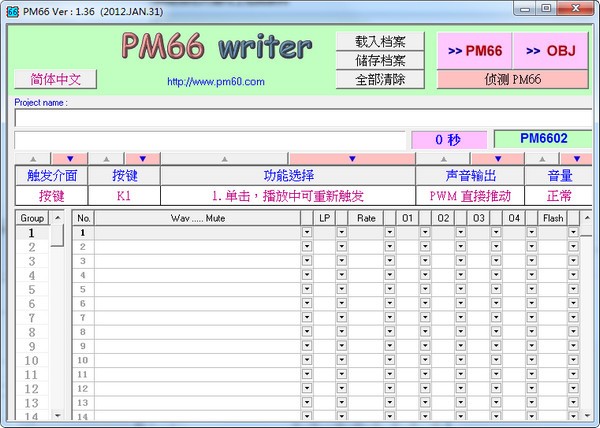This screenshot has height=428, width=600.
Task: Click the >> OBJ export button
Action: pos(551,50)
